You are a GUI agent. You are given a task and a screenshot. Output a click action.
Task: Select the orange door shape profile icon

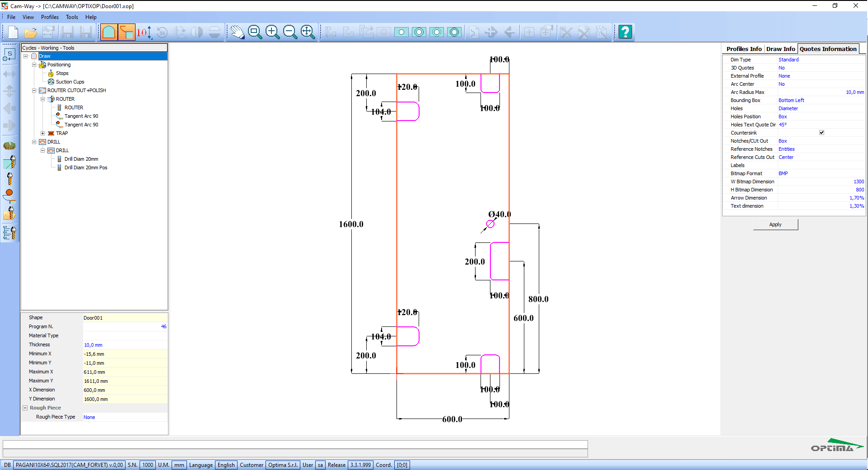tap(109, 32)
